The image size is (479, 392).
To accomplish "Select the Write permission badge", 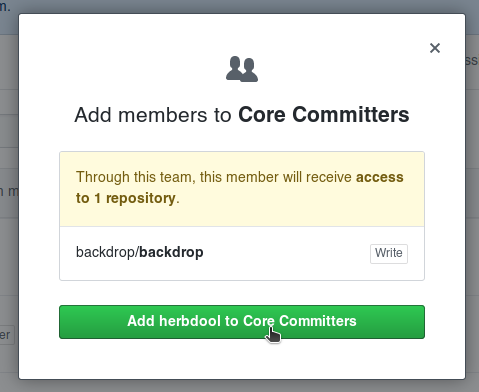I will tap(389, 254).
